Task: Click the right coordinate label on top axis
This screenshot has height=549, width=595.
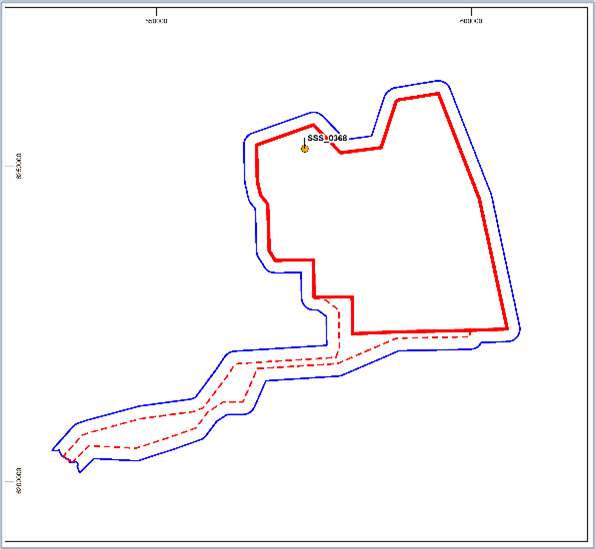Action: pos(471,21)
